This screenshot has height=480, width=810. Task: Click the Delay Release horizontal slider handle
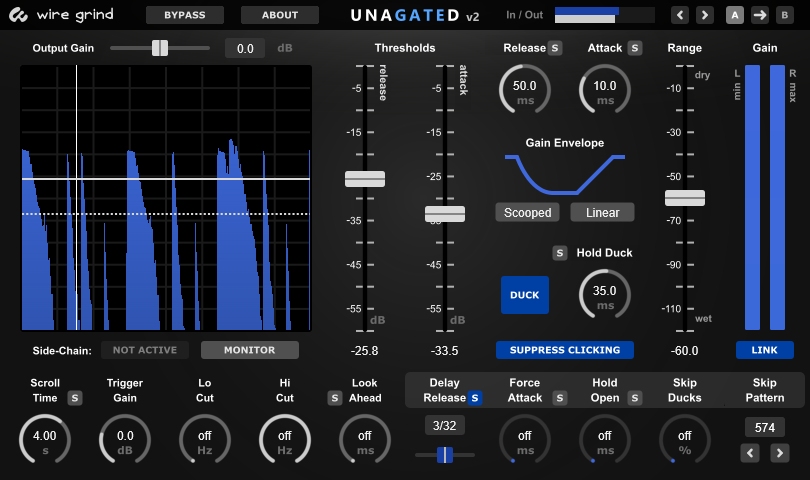[x=445, y=455]
